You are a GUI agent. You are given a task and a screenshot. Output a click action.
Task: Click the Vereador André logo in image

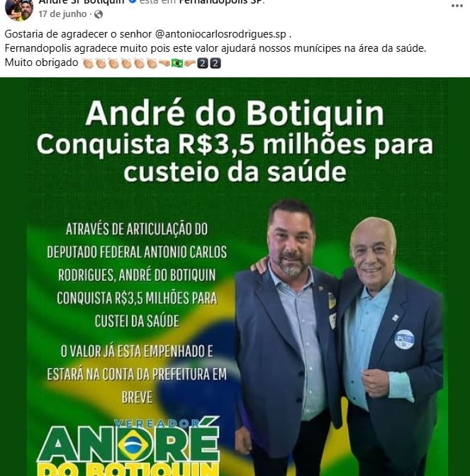click(128, 445)
